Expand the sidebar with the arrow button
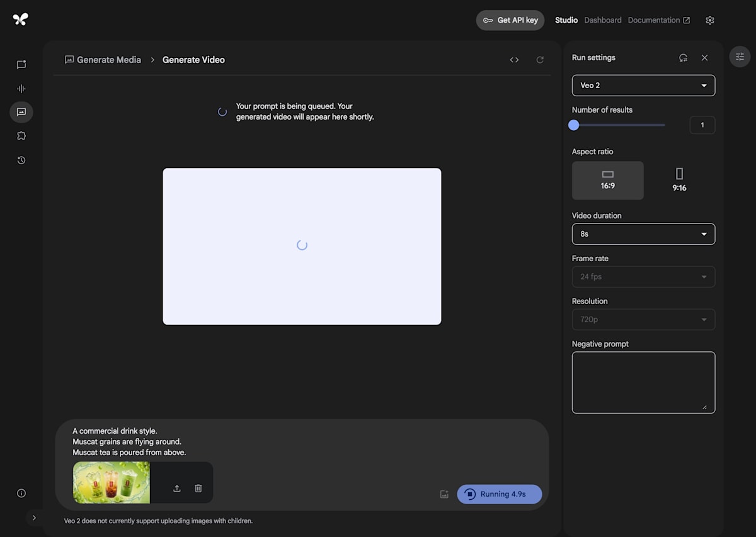The height and width of the screenshot is (537, 756). (x=34, y=517)
